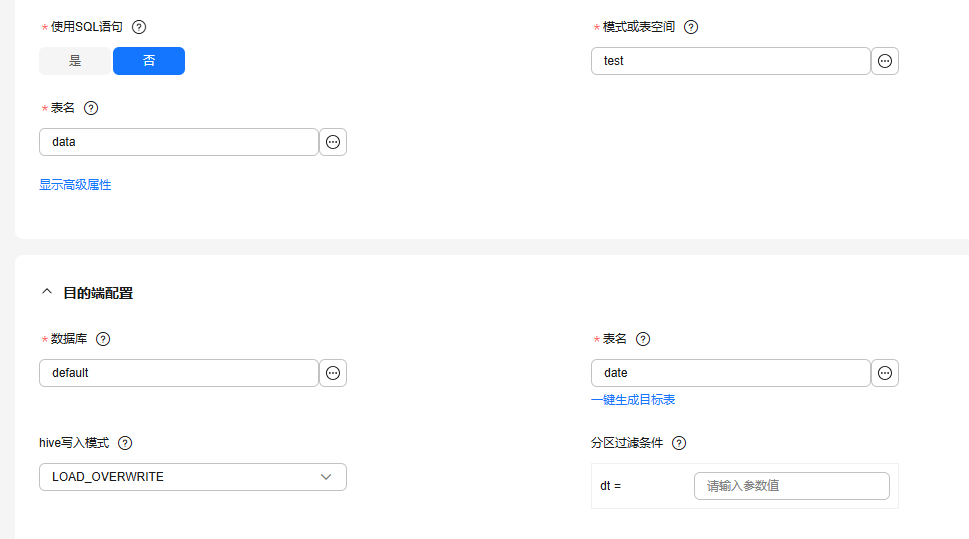
Task: Open browse button for default database field
Action: point(333,373)
